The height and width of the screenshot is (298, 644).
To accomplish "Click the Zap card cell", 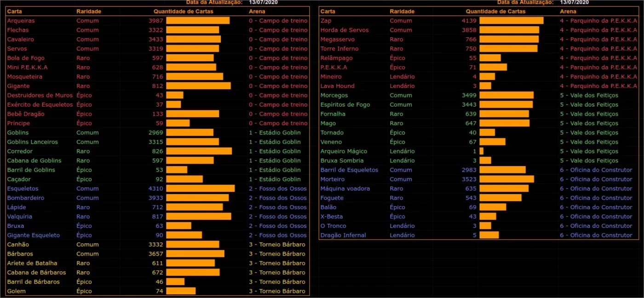I will click(326, 21).
